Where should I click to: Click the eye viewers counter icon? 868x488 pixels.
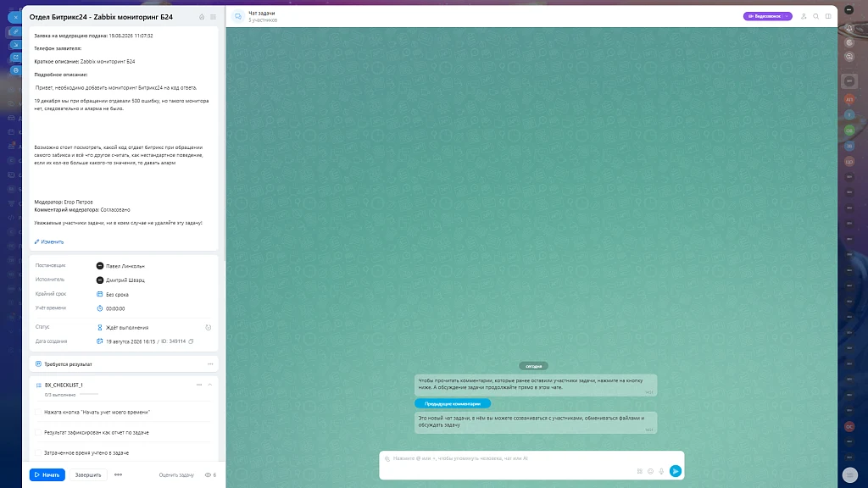(210, 474)
